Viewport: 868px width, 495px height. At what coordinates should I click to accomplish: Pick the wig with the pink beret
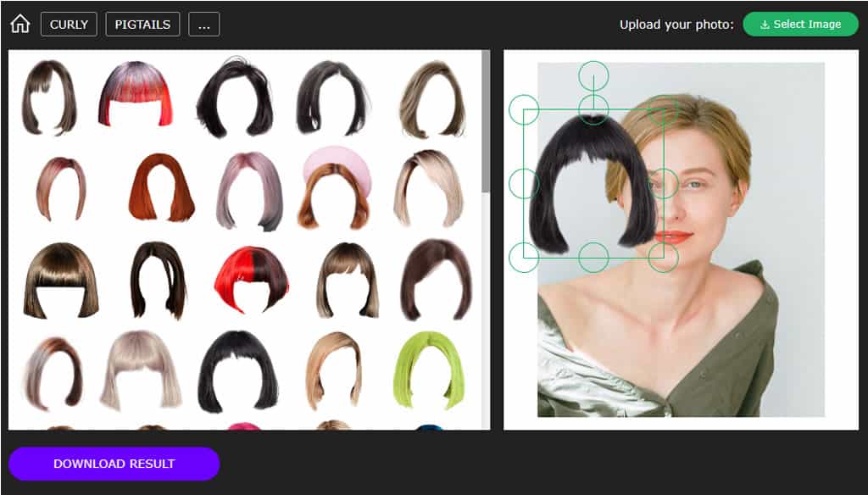click(335, 187)
